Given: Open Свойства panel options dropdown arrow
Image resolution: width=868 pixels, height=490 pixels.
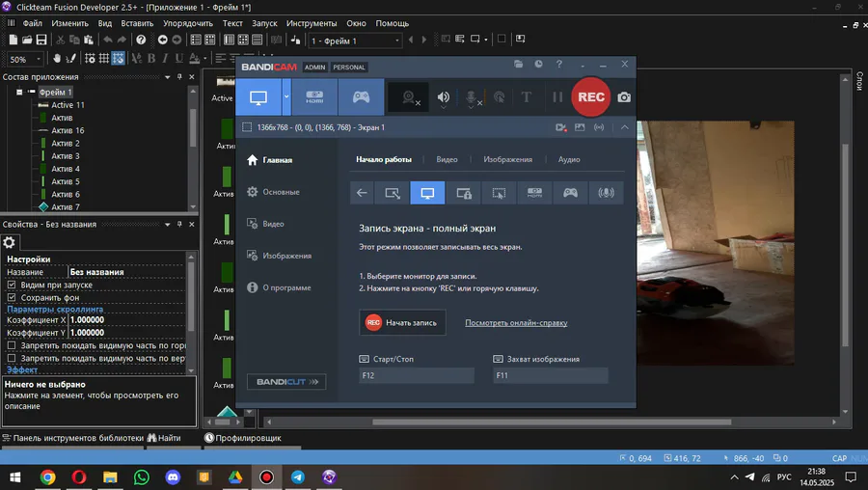Looking at the screenshot, I should pos(167,224).
